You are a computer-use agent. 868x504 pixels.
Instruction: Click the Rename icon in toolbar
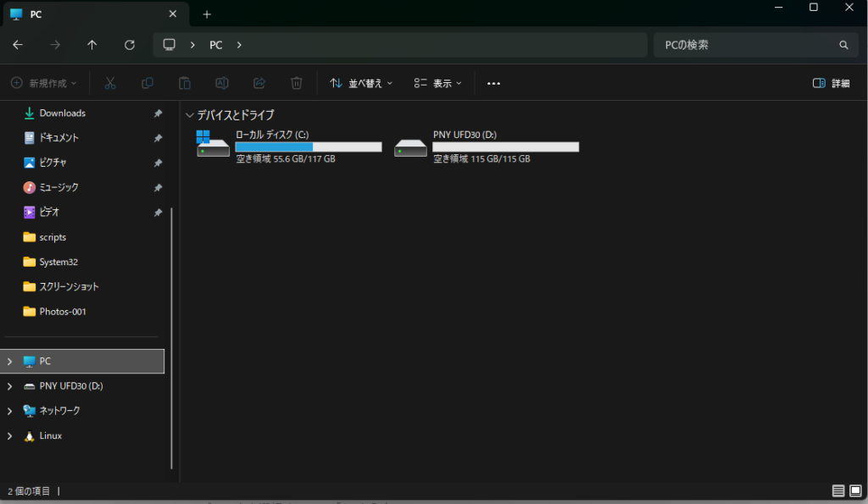click(221, 83)
